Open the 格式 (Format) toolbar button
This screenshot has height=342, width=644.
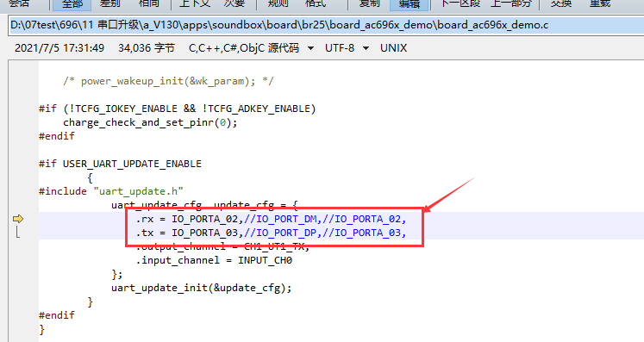(x=316, y=4)
